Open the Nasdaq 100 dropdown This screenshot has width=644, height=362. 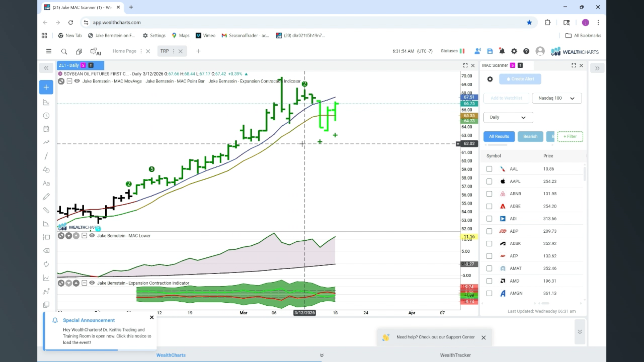click(x=557, y=98)
